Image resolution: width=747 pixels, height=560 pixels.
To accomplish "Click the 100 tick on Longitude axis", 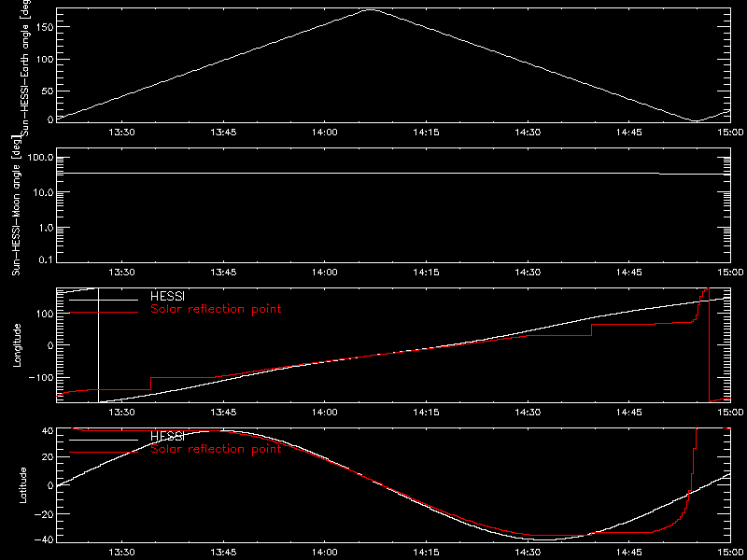I will pos(43,313).
